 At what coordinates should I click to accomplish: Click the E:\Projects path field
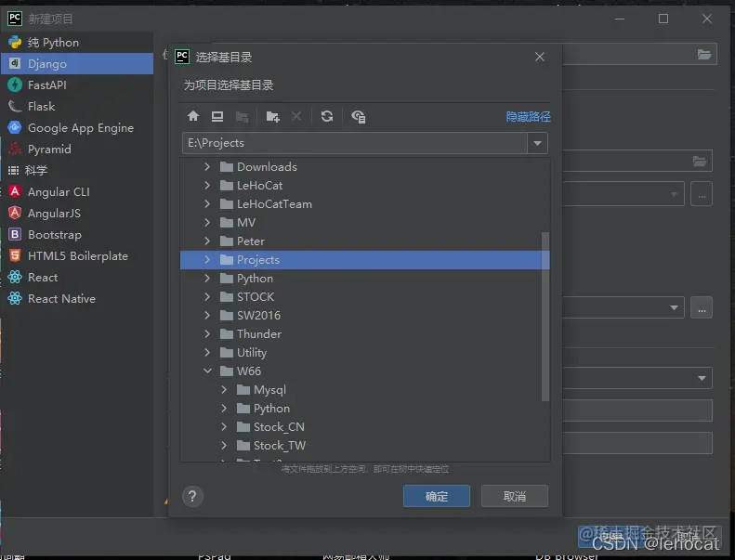[355, 143]
